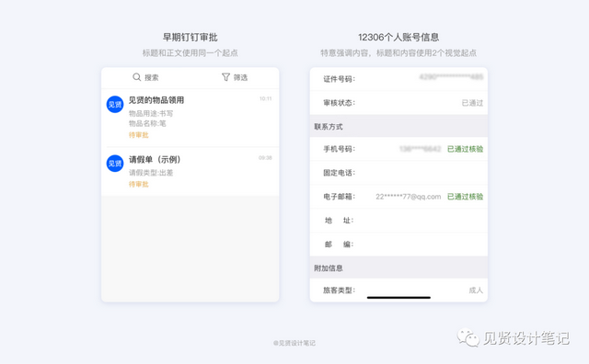Click 已通过核验 beside the phone number
This screenshot has height=364, width=589.
[x=466, y=149]
